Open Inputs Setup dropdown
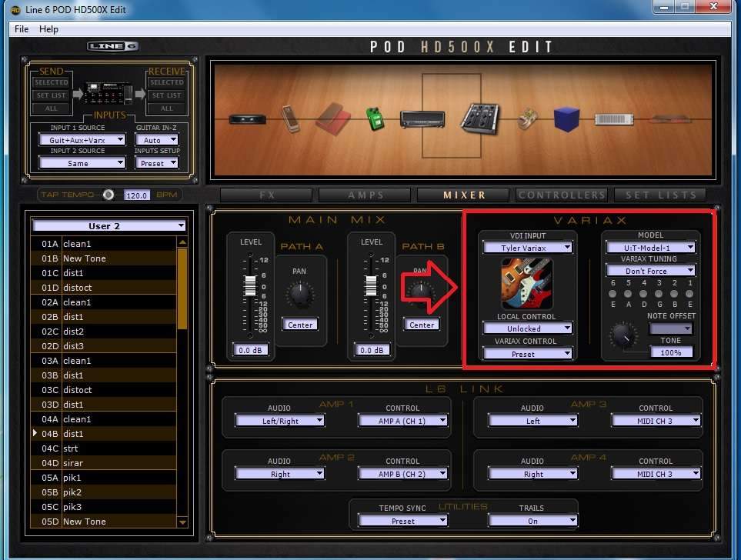This screenshot has height=560, width=741. coord(157,163)
